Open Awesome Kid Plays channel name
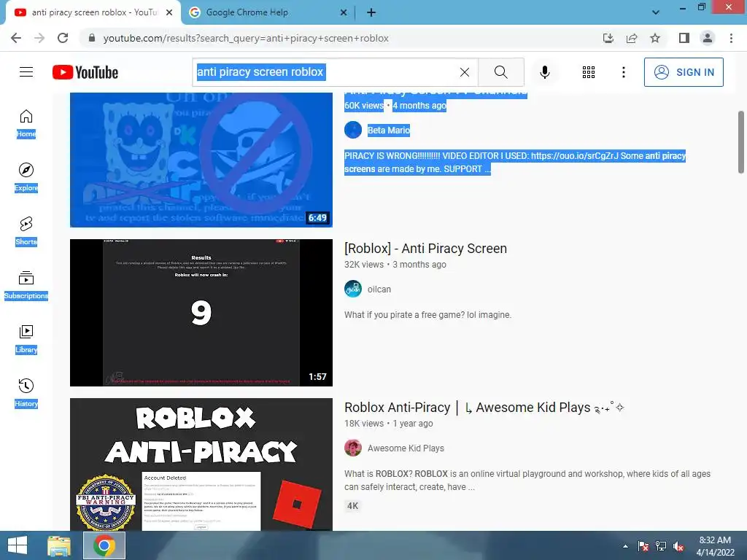Viewport: 747px width, 560px height. 406,448
